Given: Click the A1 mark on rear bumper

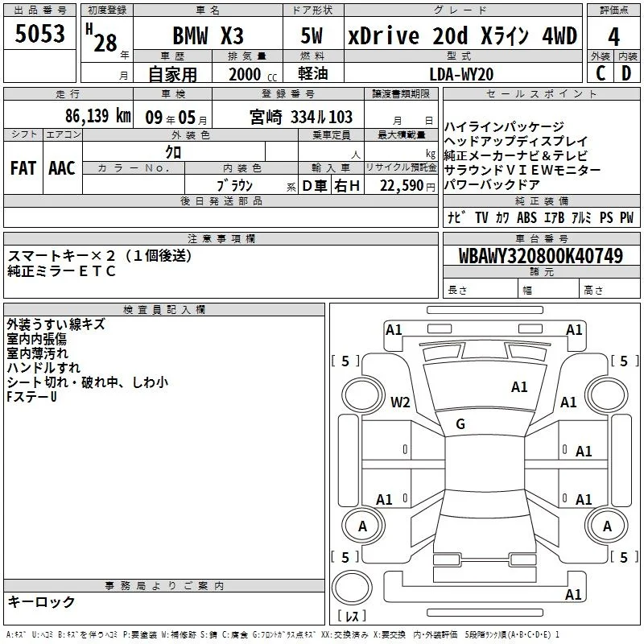Looking at the screenshot, I should (x=573, y=594).
